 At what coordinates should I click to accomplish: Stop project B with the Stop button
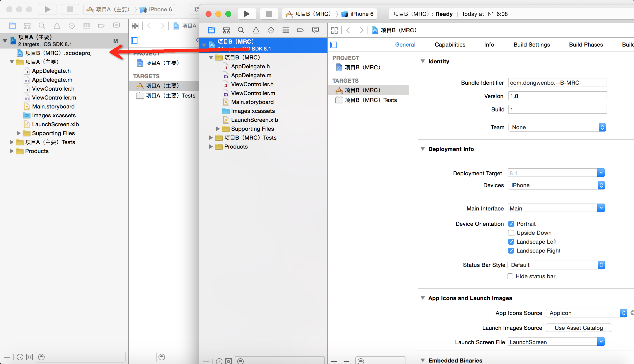pyautogui.click(x=269, y=14)
